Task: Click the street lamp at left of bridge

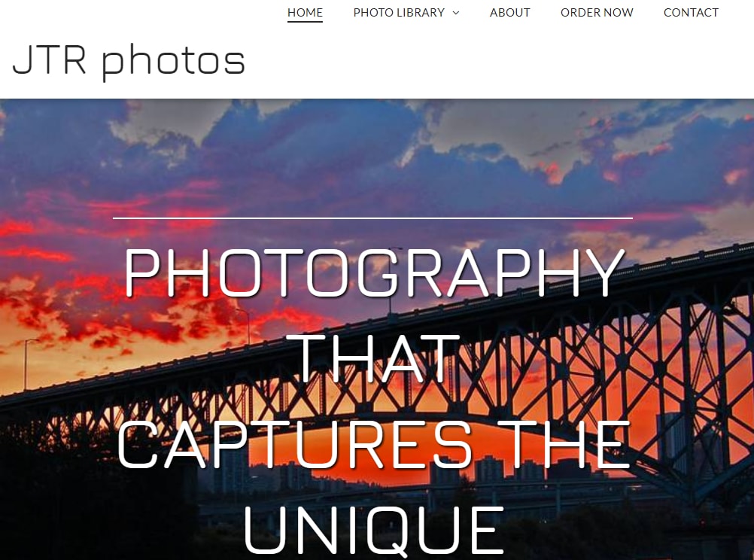Action: pos(28,364)
